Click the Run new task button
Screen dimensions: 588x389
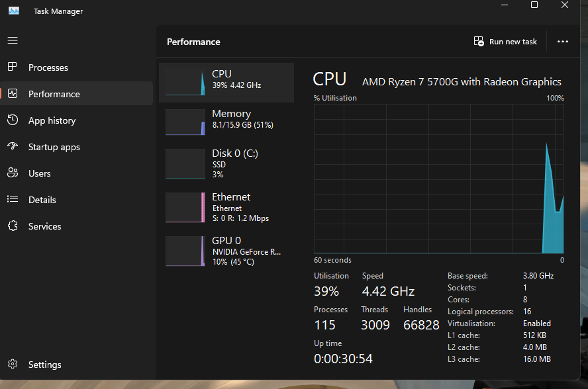(505, 42)
